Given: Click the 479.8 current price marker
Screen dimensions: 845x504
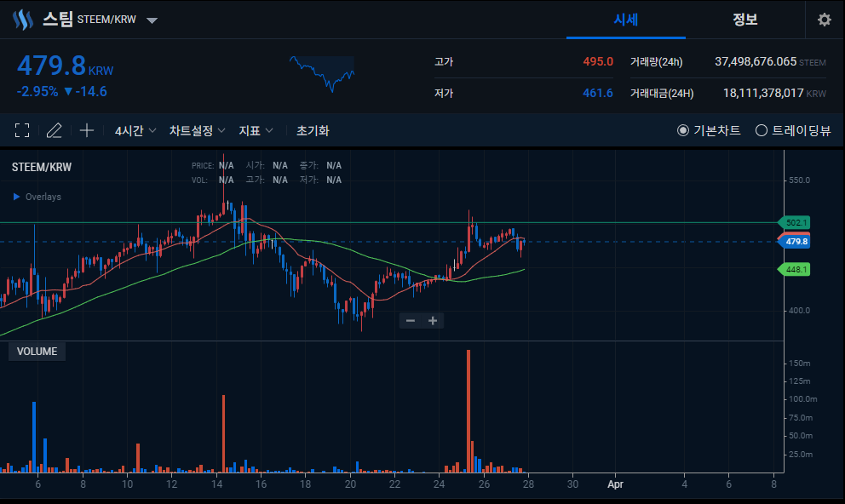Looking at the screenshot, I should tap(795, 241).
